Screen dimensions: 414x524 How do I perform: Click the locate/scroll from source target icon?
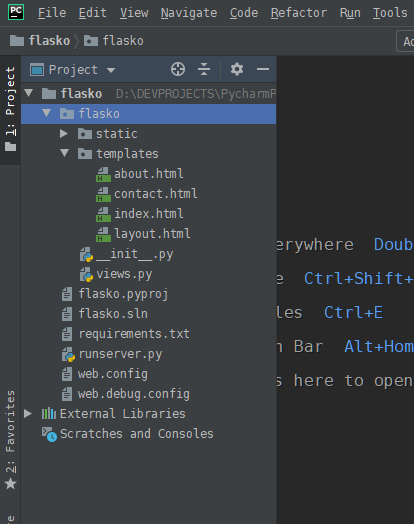click(178, 70)
